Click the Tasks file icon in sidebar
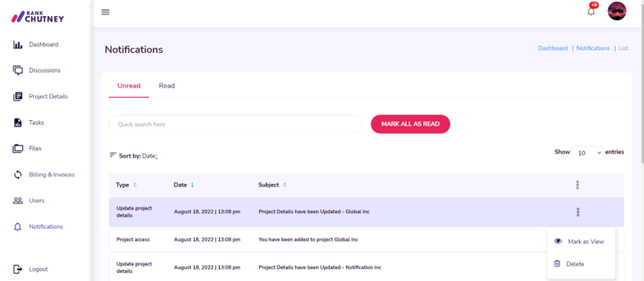 point(17,122)
